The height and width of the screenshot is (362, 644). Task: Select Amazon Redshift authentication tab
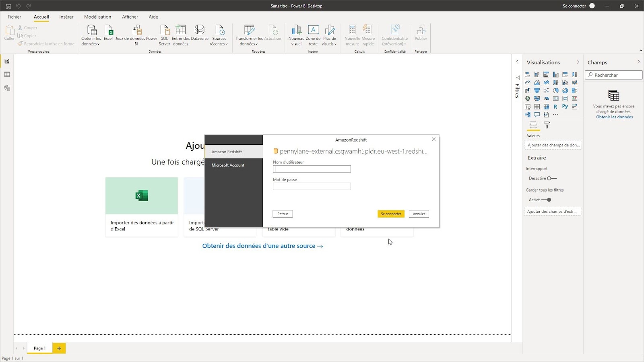point(233,152)
